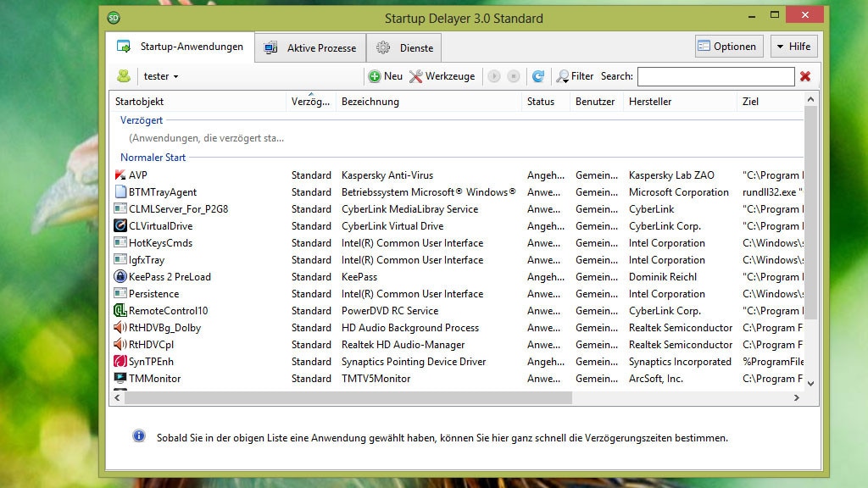Click the TMTV5Monitor description
This screenshot has height=488, width=868.
376,379
